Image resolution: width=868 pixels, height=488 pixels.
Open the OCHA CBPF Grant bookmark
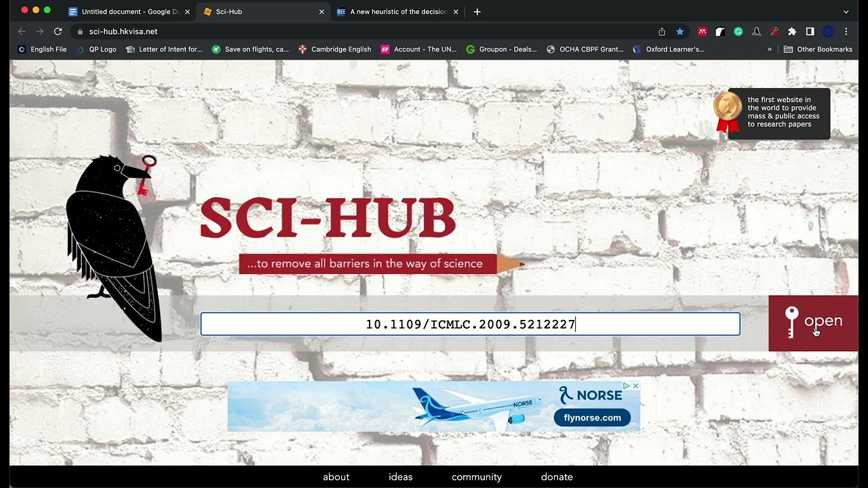click(x=585, y=49)
